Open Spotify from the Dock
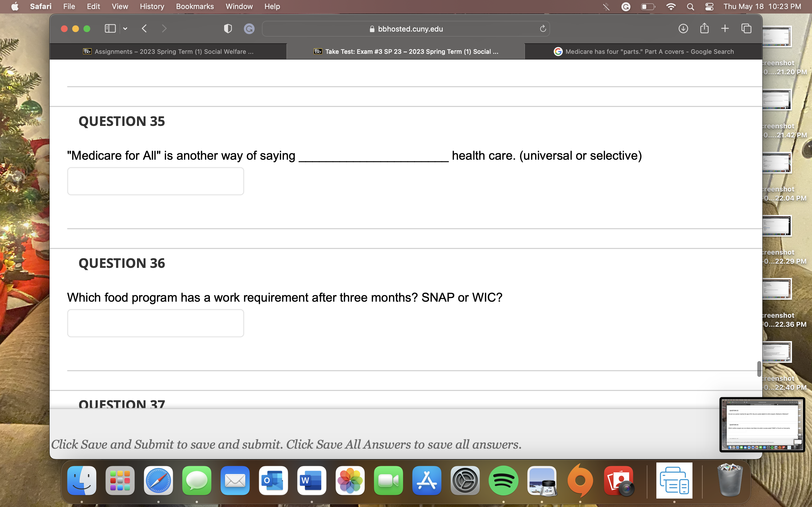The height and width of the screenshot is (507, 812). coord(503,480)
